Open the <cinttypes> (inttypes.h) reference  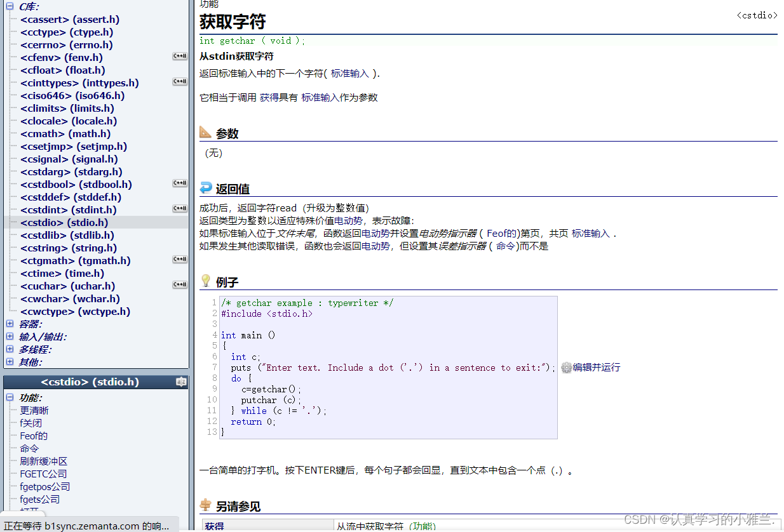click(x=79, y=83)
